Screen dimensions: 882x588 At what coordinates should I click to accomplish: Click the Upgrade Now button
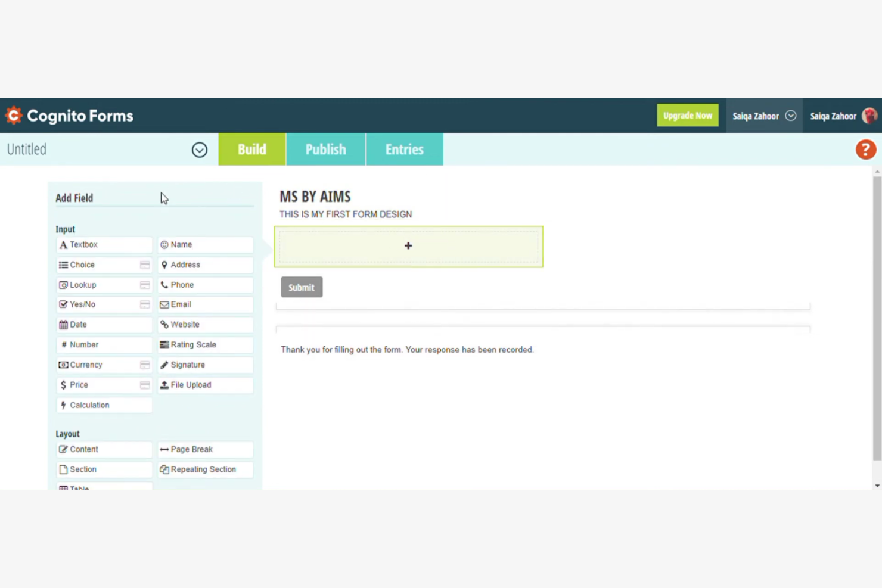[x=688, y=115]
